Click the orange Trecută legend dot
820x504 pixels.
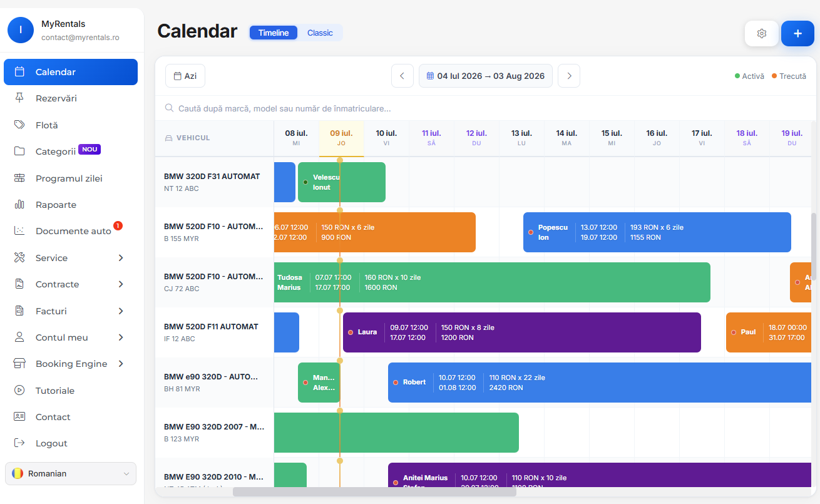[774, 76]
